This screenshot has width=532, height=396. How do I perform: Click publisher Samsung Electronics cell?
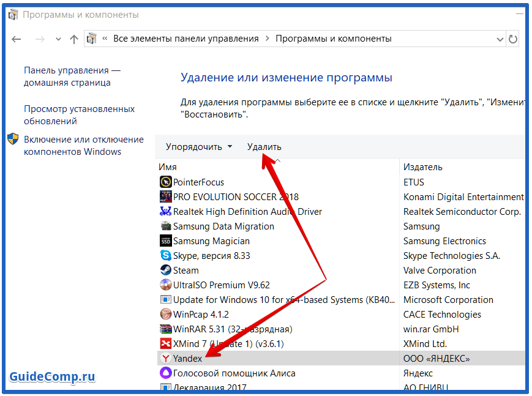pos(444,241)
